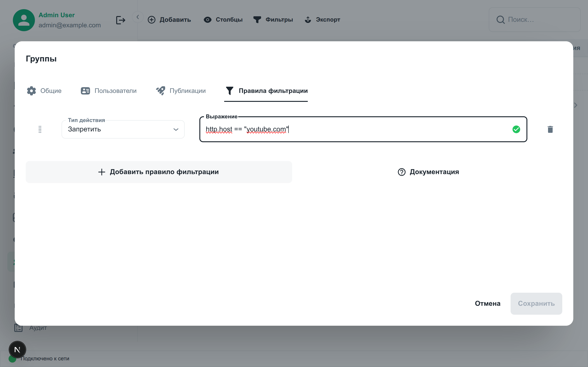Click the back chevron near the toolbar
588x367 pixels.
[138, 17]
